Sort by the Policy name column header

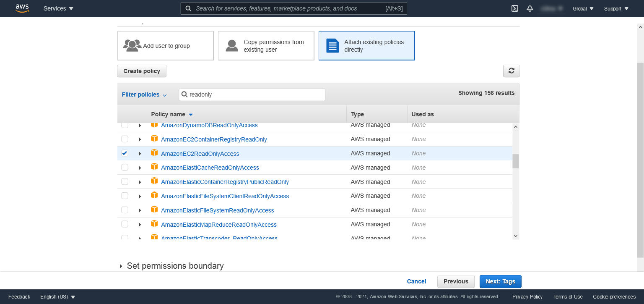(172, 114)
